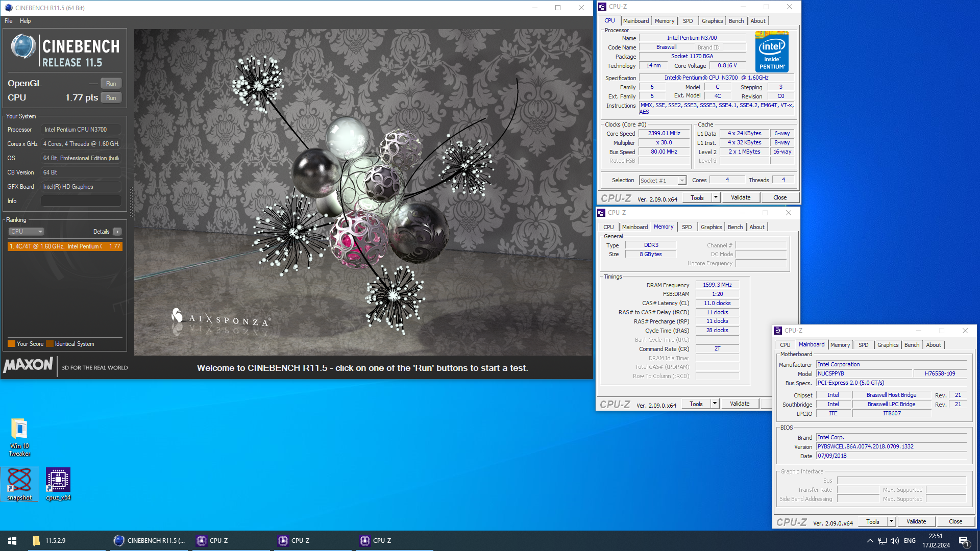Run the OpenGL benchmark
This screenshot has height=551, width=980.
[x=111, y=84]
